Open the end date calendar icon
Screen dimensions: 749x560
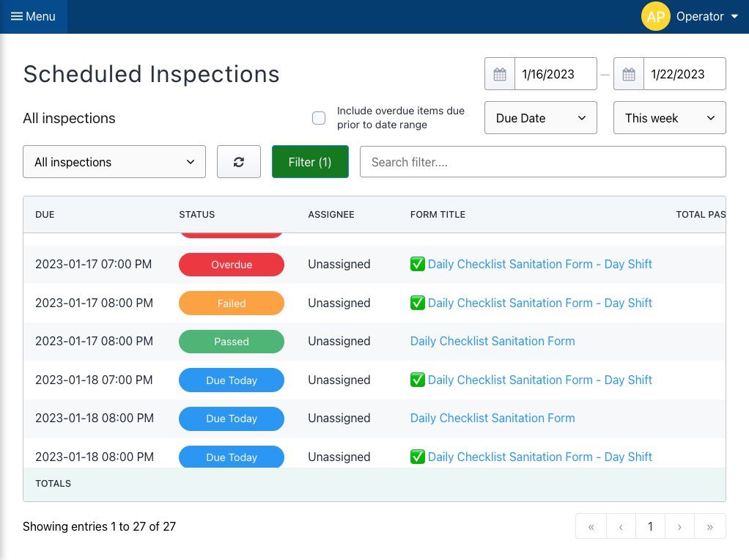pos(629,74)
